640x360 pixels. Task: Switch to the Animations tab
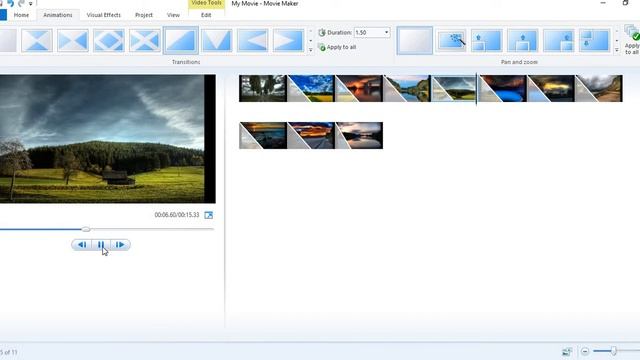click(58, 15)
